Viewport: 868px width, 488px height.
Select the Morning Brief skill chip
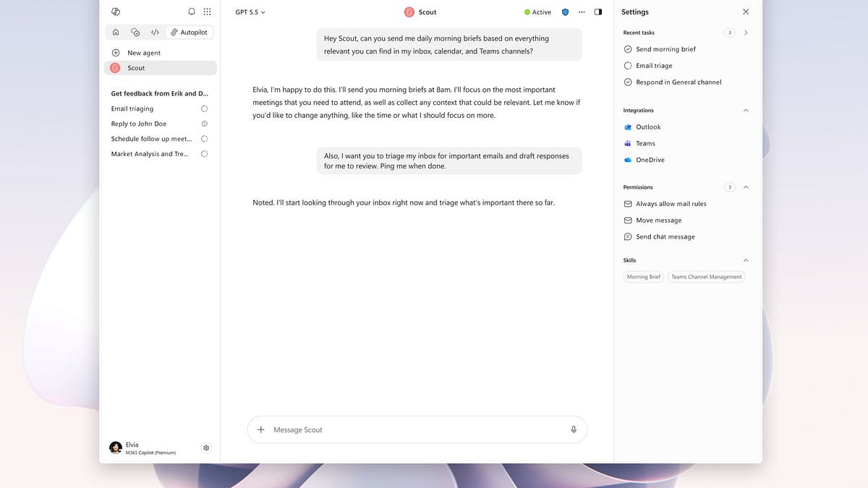[x=644, y=277]
